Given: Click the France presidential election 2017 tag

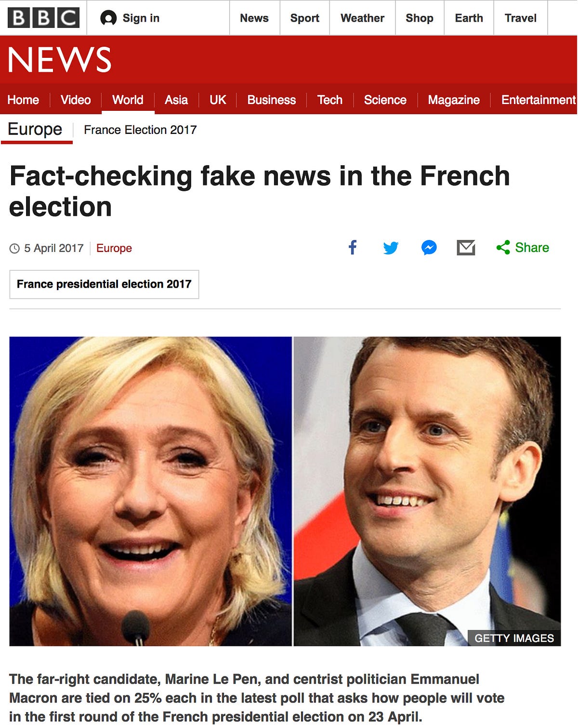Looking at the screenshot, I should click(x=104, y=284).
